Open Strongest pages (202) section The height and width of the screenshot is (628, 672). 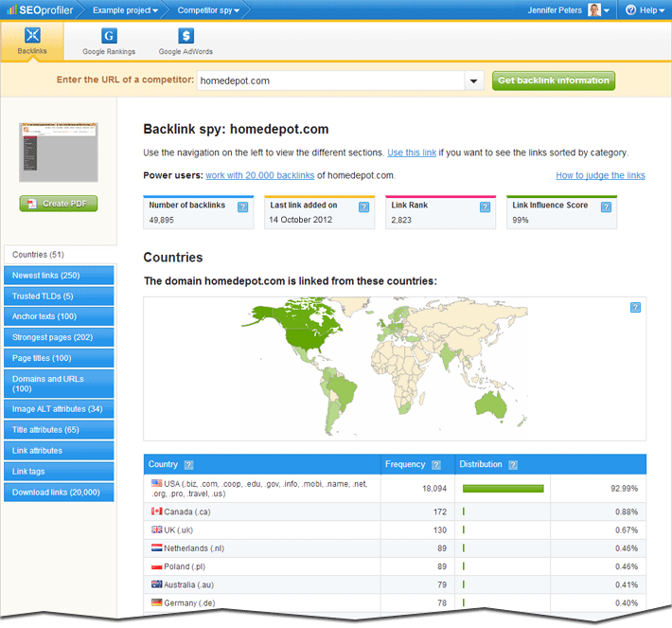tap(59, 337)
